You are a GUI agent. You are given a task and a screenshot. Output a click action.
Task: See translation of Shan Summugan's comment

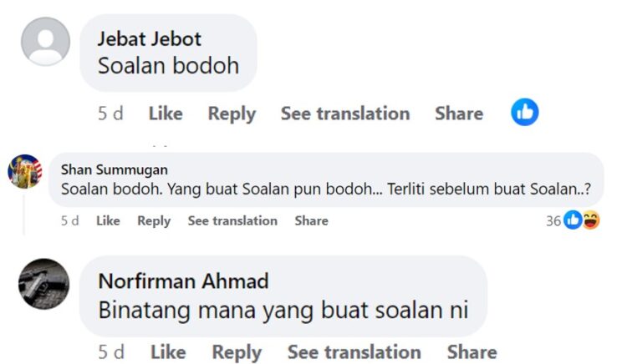point(232,220)
